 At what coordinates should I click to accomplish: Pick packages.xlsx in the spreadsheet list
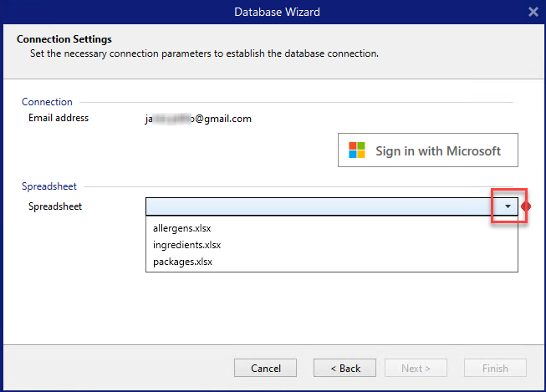coord(182,262)
